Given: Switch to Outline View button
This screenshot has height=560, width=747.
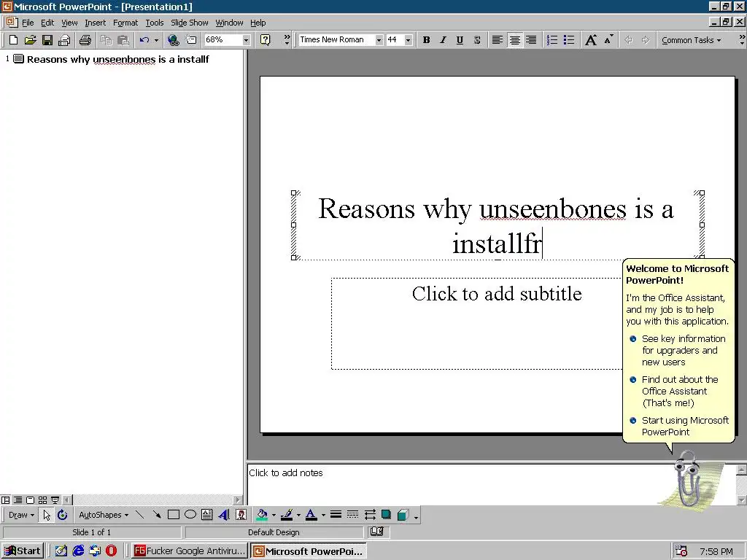Looking at the screenshot, I should 18,500.
